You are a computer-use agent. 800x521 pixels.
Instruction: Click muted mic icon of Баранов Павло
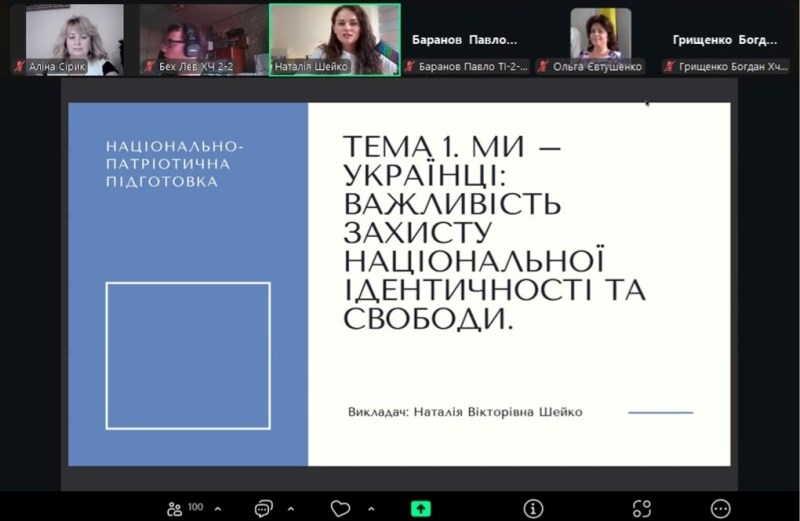410,66
